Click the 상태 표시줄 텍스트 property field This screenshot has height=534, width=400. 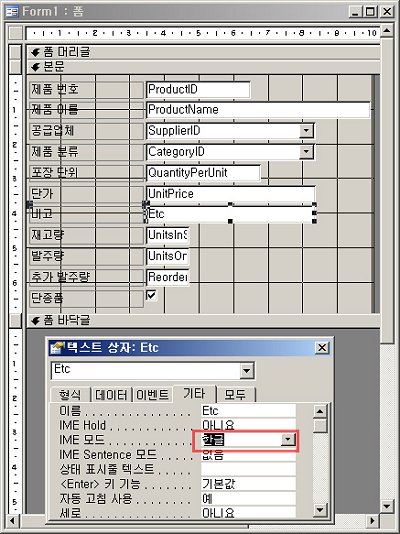pyautogui.click(x=249, y=469)
